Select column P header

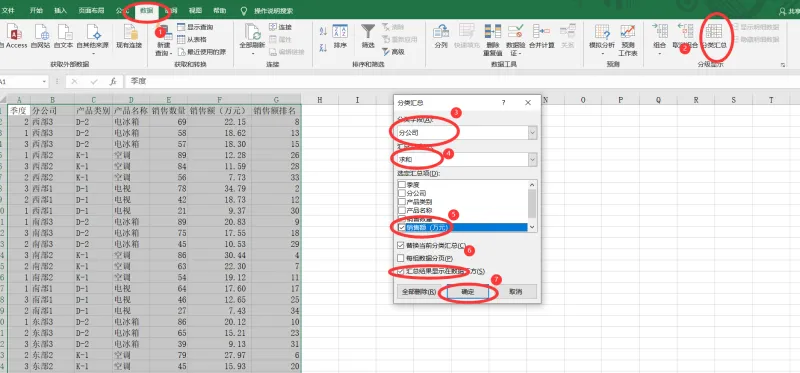coord(620,100)
